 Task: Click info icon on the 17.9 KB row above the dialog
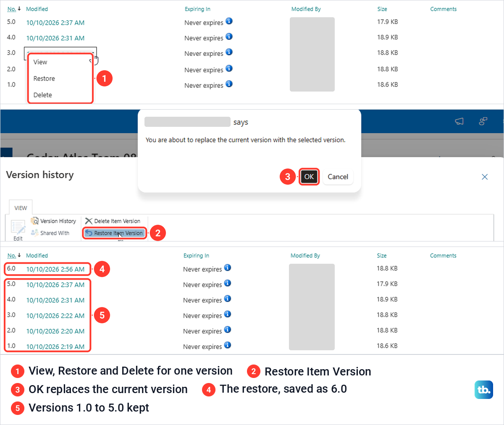pyautogui.click(x=229, y=21)
